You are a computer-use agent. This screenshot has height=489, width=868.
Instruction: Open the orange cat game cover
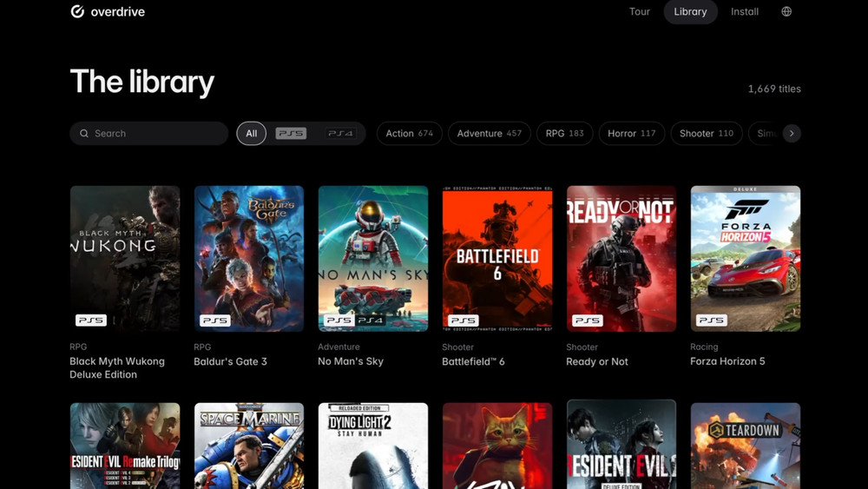497,446
